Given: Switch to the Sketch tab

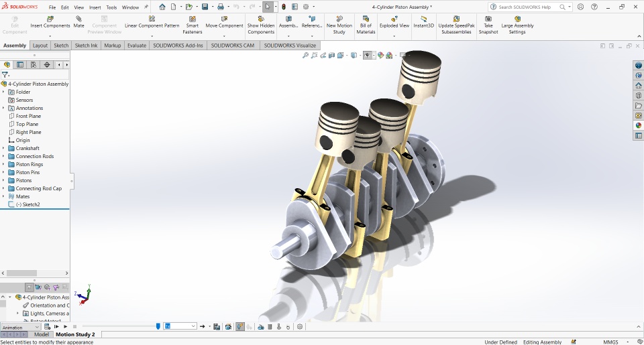Looking at the screenshot, I should [x=61, y=46].
